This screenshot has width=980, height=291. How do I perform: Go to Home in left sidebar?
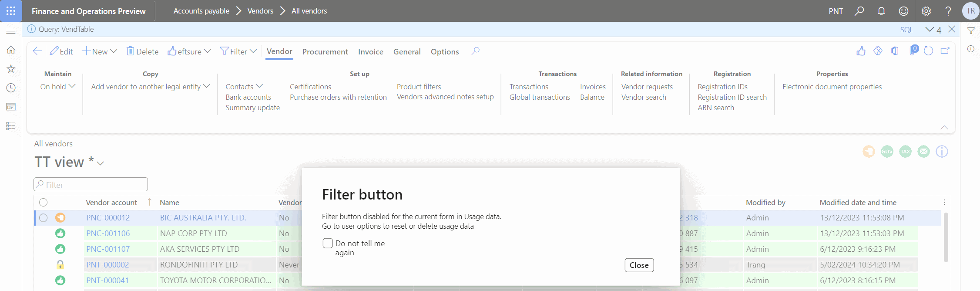pyautogui.click(x=11, y=50)
